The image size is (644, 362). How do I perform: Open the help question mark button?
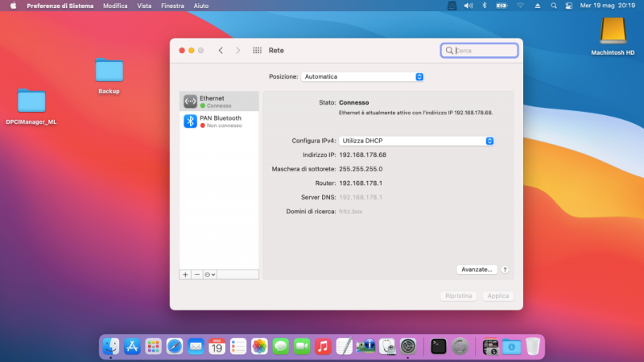click(506, 269)
